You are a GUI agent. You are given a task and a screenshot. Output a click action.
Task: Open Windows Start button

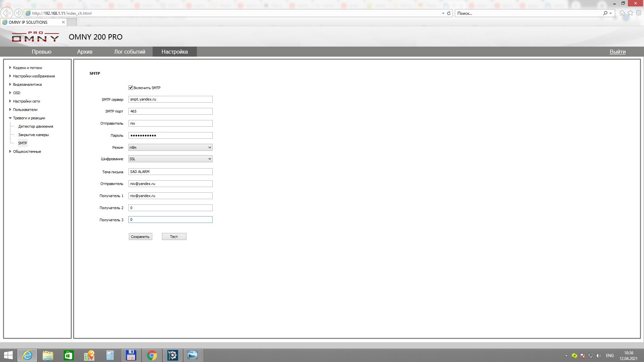click(8, 355)
